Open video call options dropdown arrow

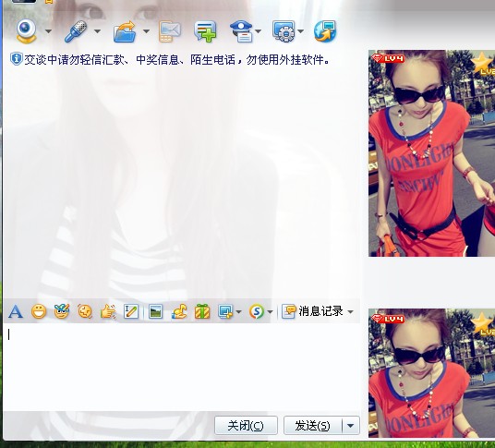click(x=48, y=31)
